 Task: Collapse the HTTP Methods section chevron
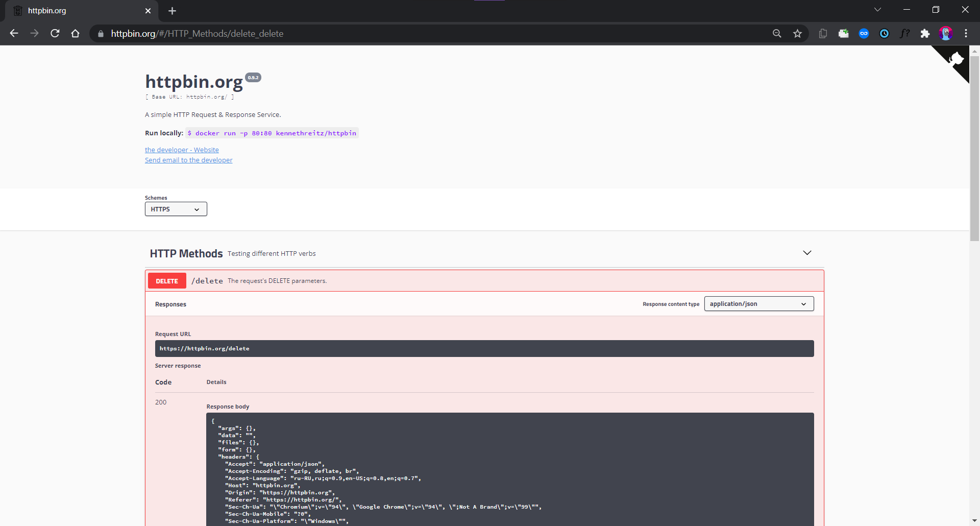tap(807, 253)
